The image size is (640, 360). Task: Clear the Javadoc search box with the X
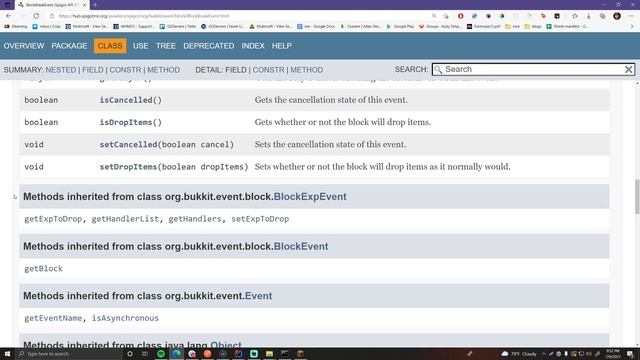[x=629, y=69]
